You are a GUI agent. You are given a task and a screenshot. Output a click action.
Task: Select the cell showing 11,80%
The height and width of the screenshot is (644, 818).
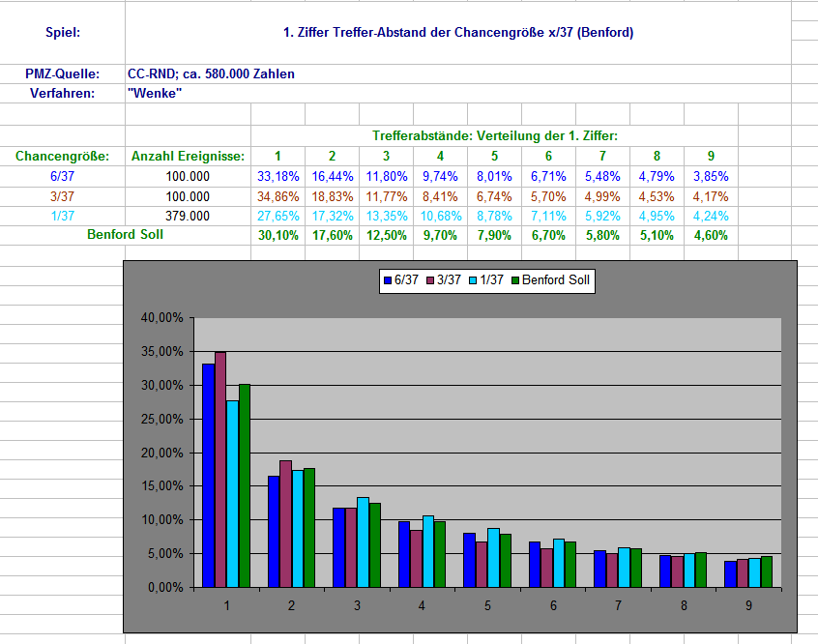[x=387, y=176]
